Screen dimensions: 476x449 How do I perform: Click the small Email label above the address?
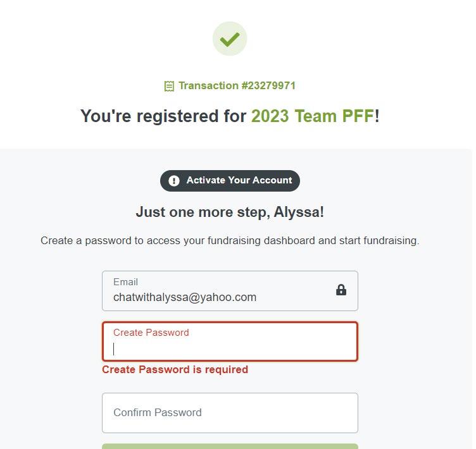[125, 282]
